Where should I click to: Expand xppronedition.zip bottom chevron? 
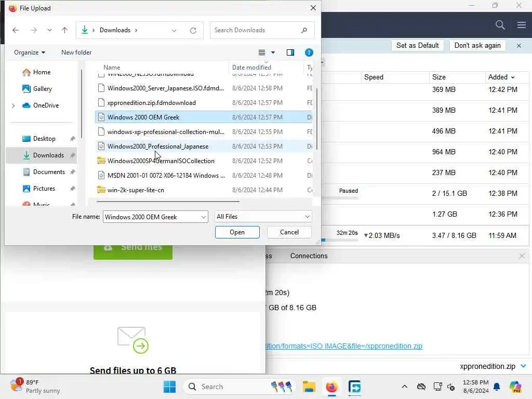click(x=523, y=366)
